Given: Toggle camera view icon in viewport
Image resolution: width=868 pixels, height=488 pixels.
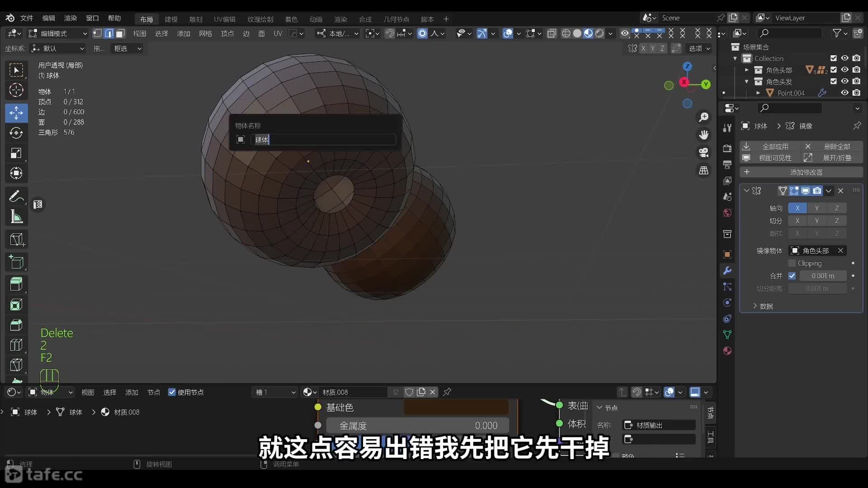Looking at the screenshot, I should pos(703,153).
